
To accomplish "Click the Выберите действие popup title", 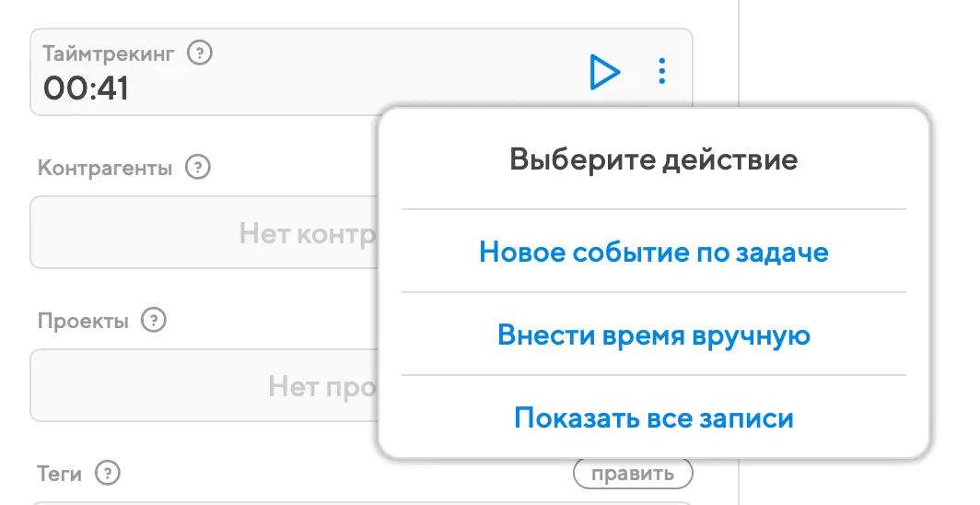I will coord(653,160).
